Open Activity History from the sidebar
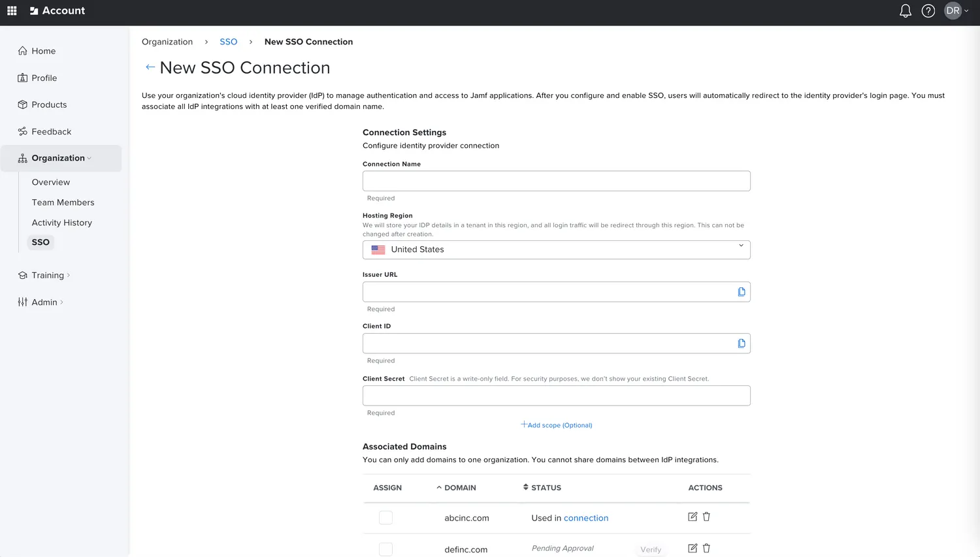 pyautogui.click(x=61, y=223)
